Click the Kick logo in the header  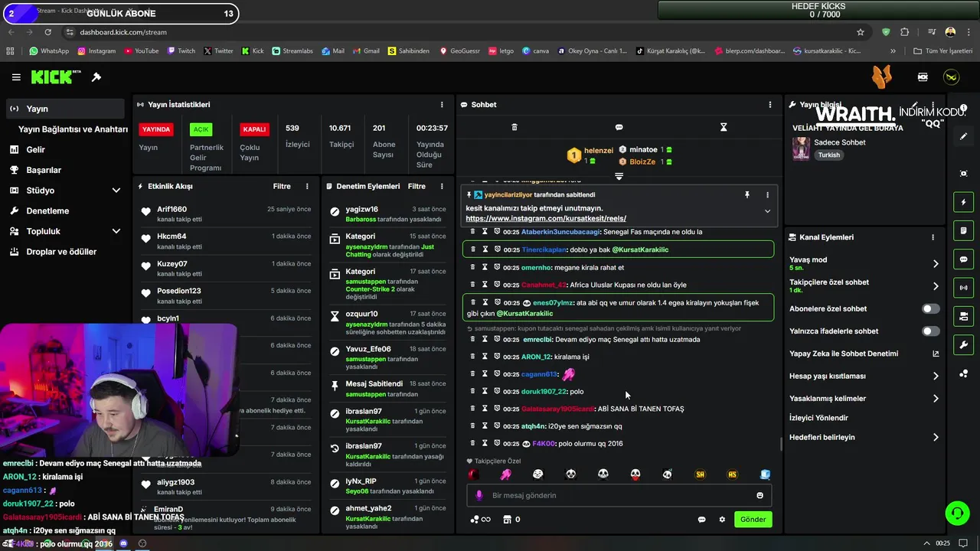point(56,77)
